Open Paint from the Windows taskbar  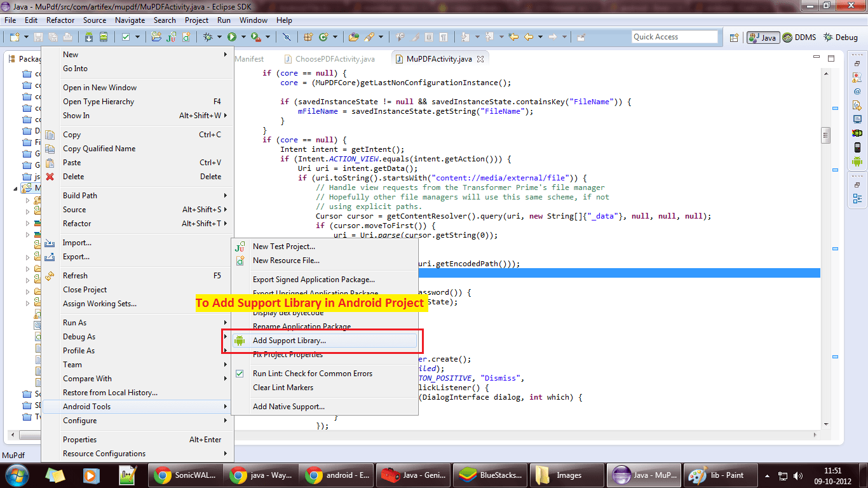point(713,475)
